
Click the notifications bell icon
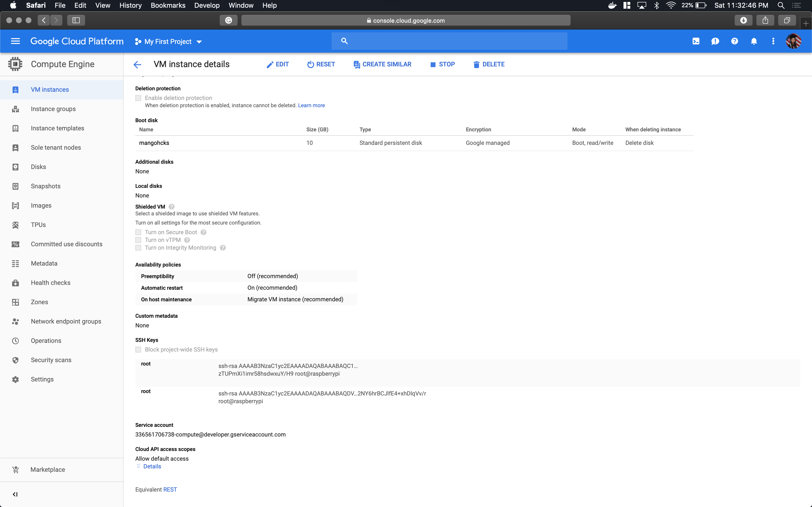tap(754, 41)
